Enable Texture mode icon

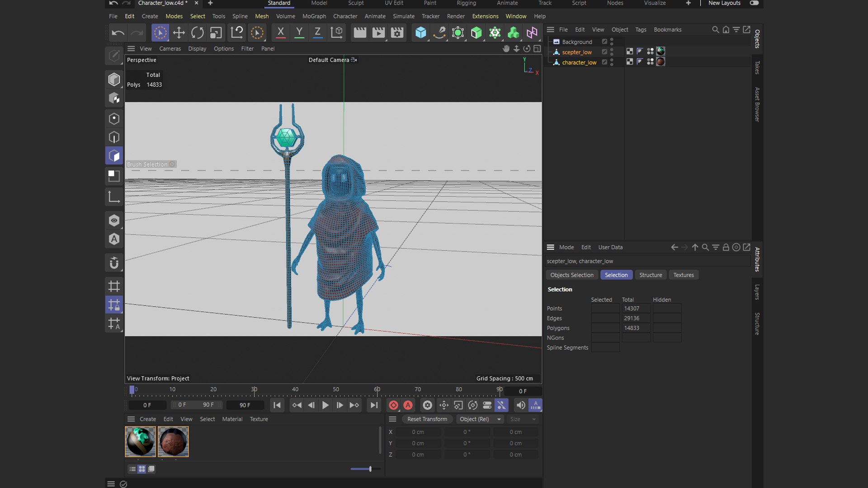pyautogui.click(x=114, y=98)
